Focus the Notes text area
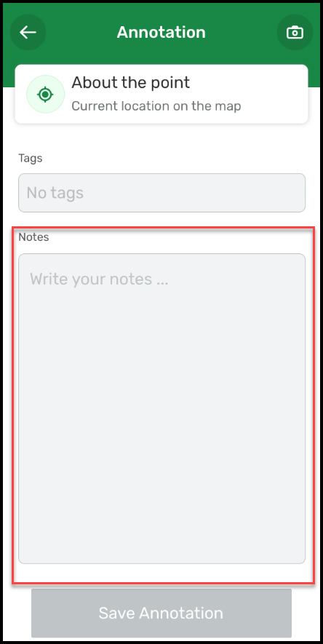Image resolution: width=323 pixels, height=644 pixels. pos(161,408)
